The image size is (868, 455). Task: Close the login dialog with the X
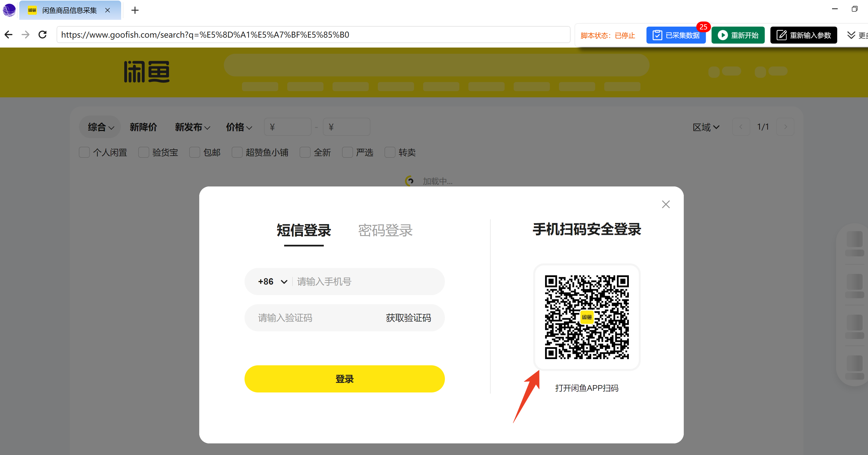pos(665,204)
